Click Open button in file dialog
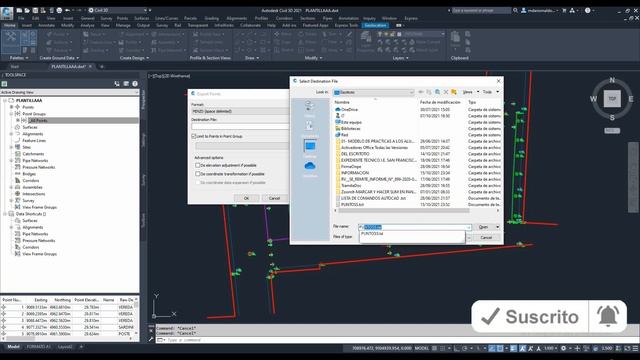Screen dimensions: 640x360 pyautogui.click(x=483, y=227)
